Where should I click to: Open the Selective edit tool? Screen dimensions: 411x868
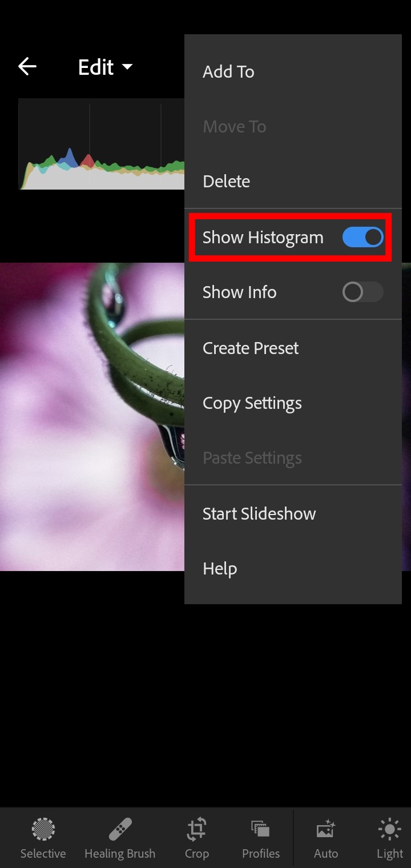click(43, 837)
